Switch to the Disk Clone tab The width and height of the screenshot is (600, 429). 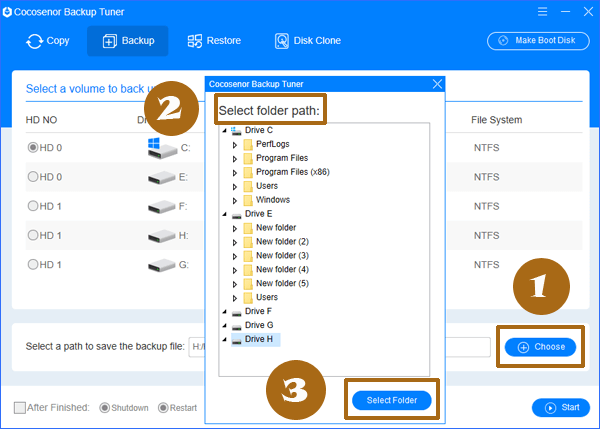[308, 41]
